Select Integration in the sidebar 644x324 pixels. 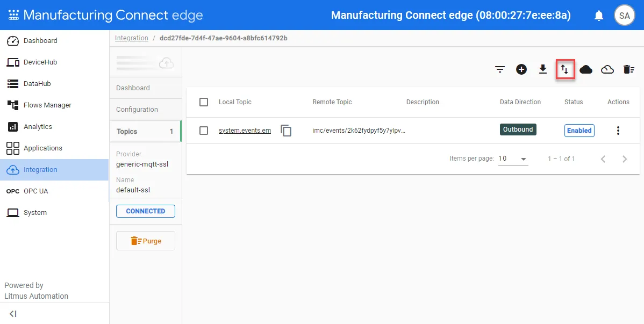pos(54,170)
